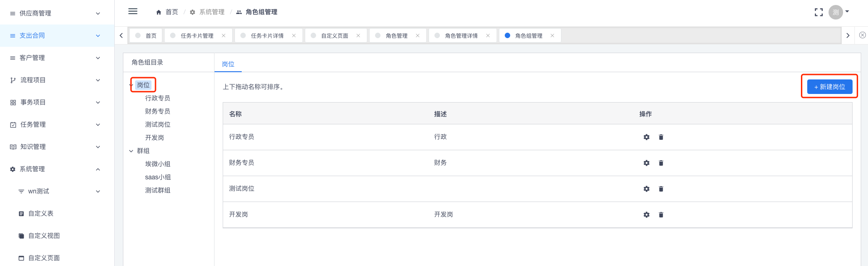
Task: Expand the 事务项目 sidebar menu
Action: (x=57, y=102)
